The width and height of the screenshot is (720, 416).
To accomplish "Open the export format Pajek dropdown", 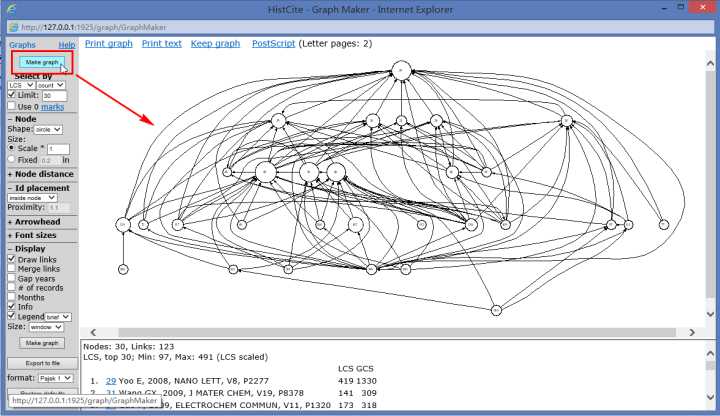I will tap(56, 378).
